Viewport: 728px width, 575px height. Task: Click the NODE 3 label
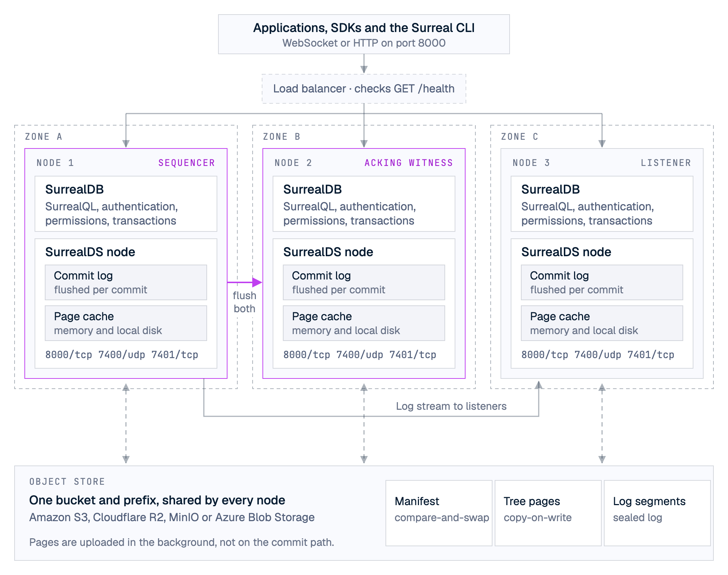[x=531, y=163]
